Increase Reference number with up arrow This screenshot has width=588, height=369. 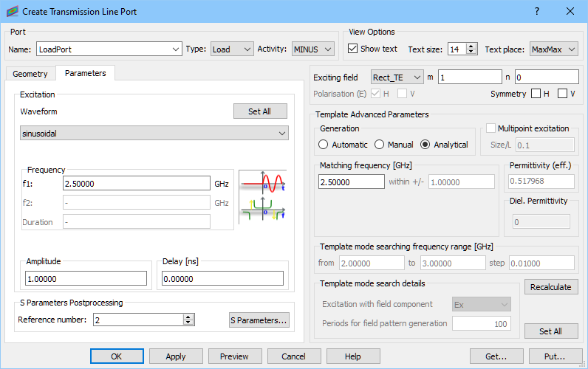[x=188, y=317]
